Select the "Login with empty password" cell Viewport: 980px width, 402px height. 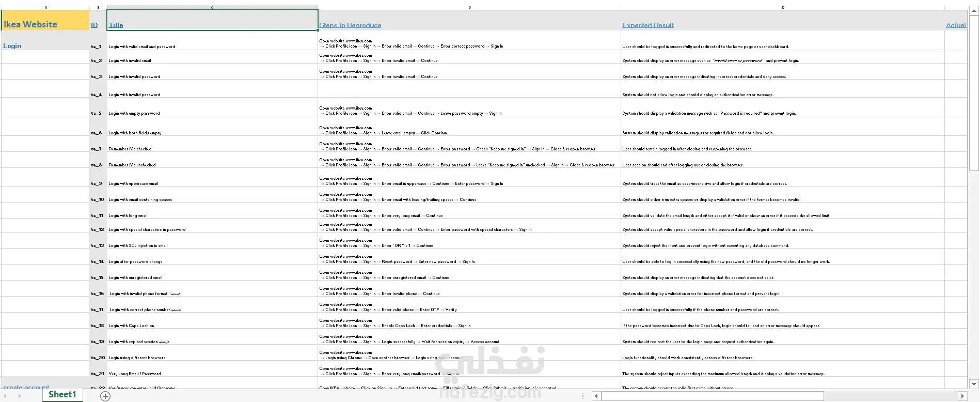click(212, 107)
